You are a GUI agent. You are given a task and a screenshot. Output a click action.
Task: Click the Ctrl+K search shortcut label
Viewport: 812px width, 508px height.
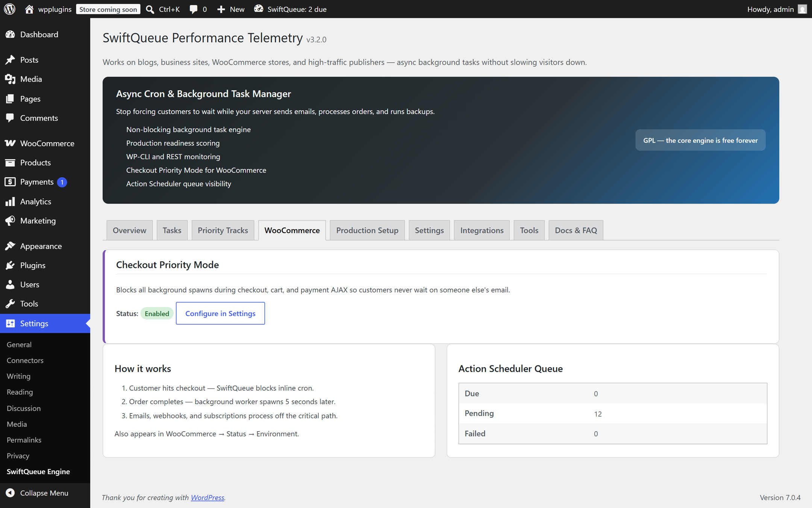[x=169, y=9]
